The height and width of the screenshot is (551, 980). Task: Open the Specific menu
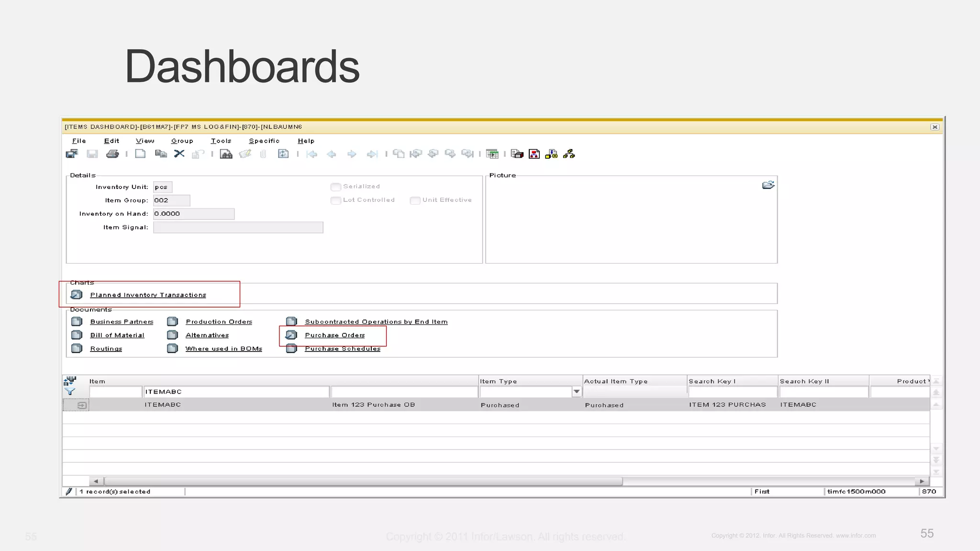pyautogui.click(x=264, y=141)
